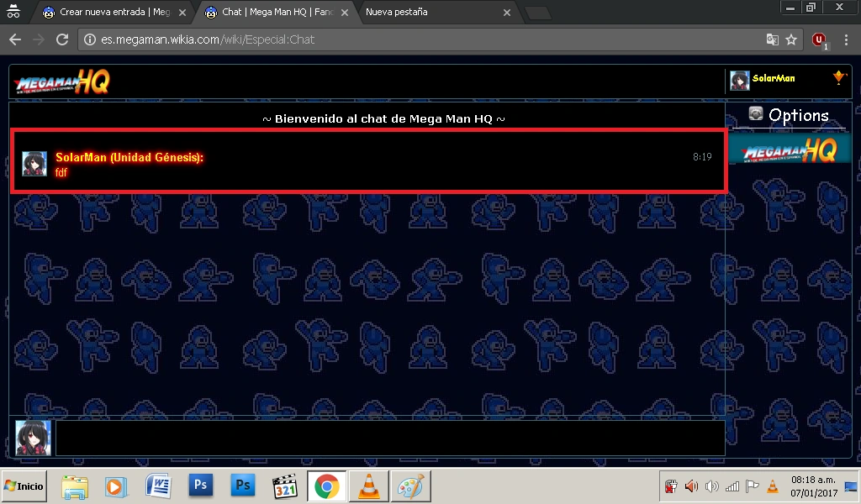
Task: Click the 8:19 message timestamp
Action: click(702, 157)
